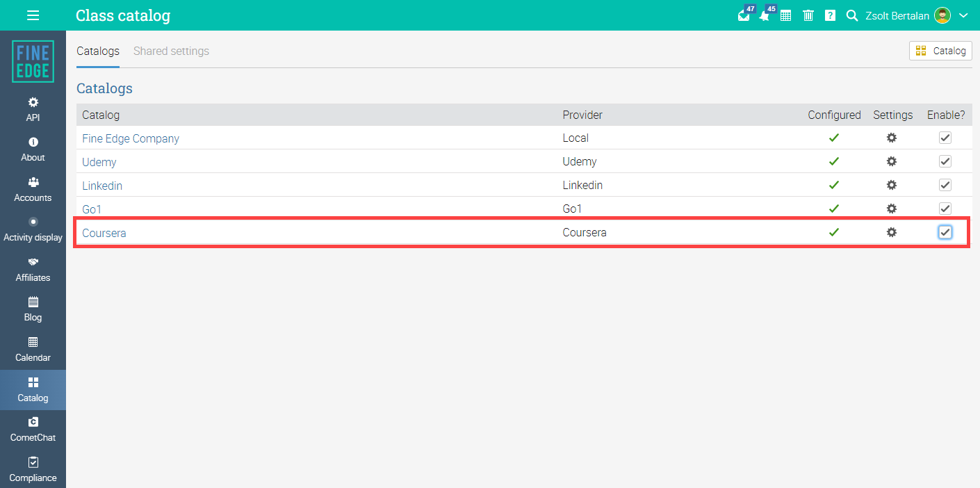The height and width of the screenshot is (488, 980).
Task: Open About in the sidebar
Action: [33, 149]
